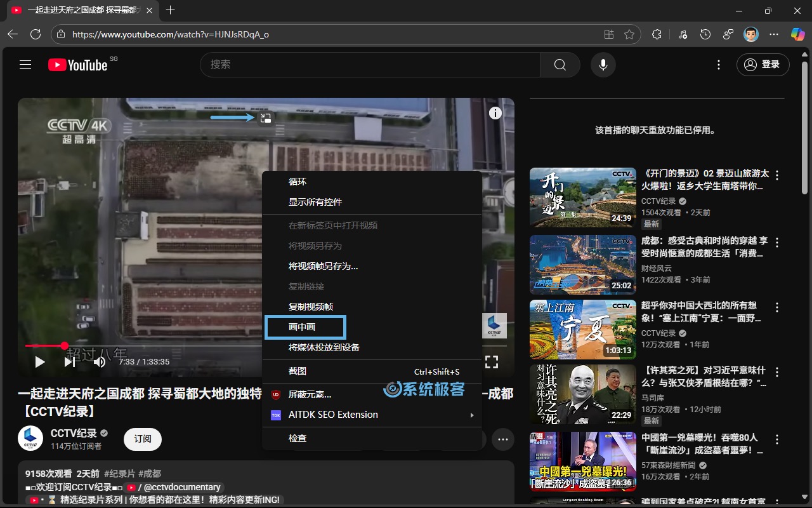Click the video info card icon
The image size is (812, 508).
coord(495,113)
